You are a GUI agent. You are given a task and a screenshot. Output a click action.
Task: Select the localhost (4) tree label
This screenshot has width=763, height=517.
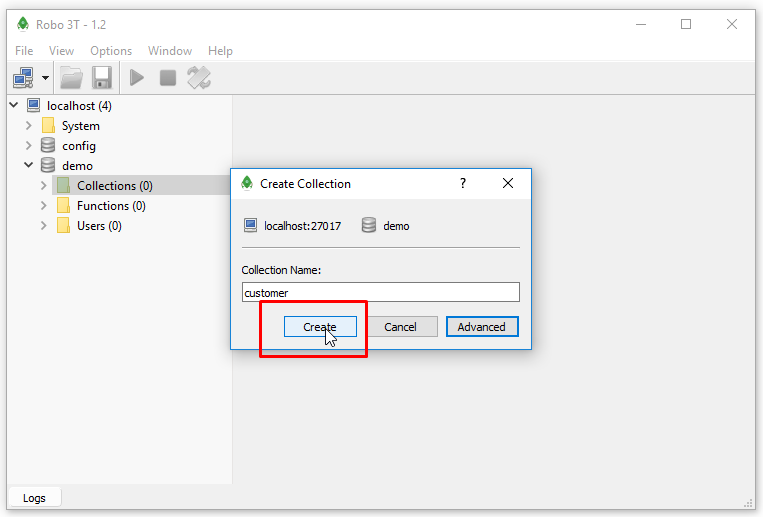tap(79, 106)
